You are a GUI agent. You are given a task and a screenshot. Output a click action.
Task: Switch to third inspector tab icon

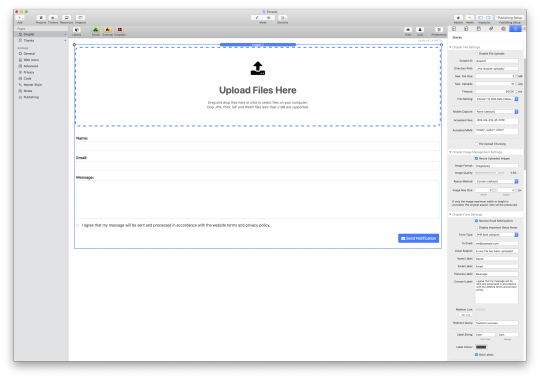[479, 29]
